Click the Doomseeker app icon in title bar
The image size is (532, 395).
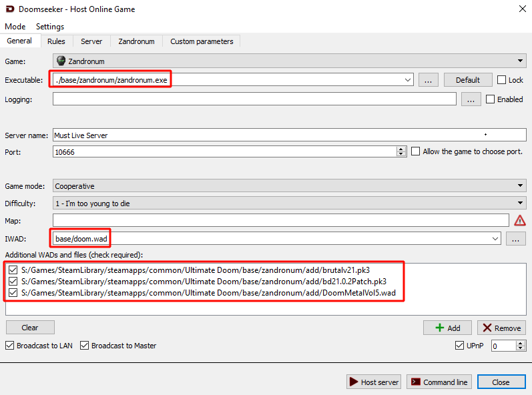point(10,9)
